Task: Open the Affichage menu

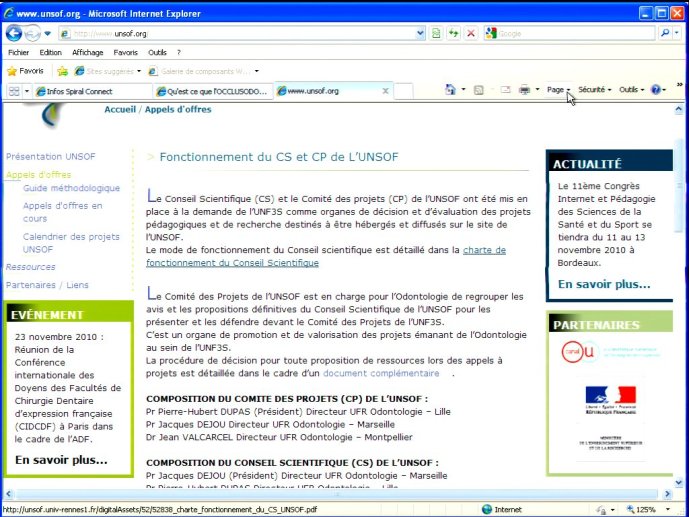Action: [87, 53]
